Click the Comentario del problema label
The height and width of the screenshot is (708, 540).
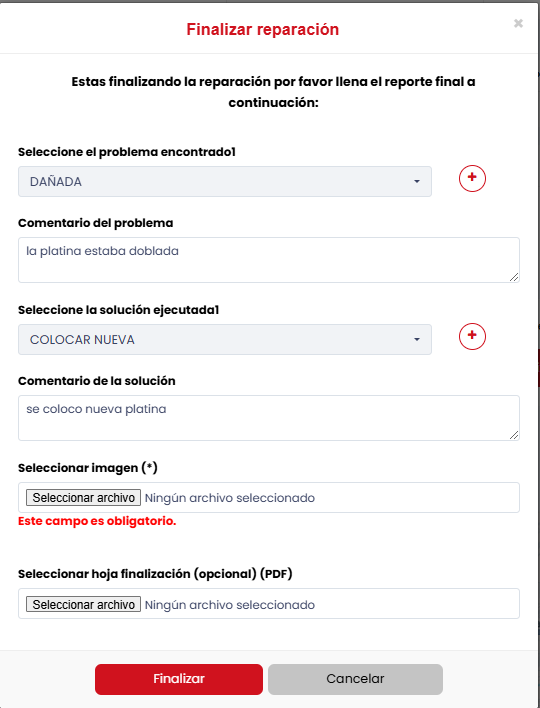96,223
